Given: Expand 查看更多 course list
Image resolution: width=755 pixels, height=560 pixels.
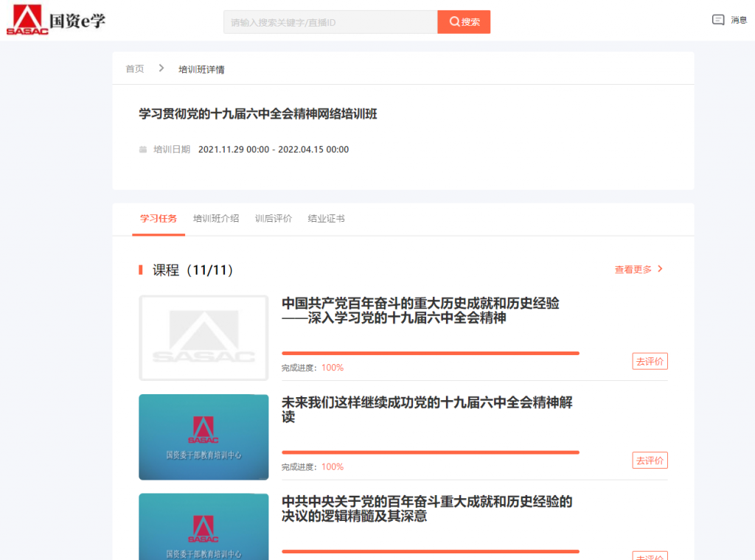Looking at the screenshot, I should coord(639,270).
